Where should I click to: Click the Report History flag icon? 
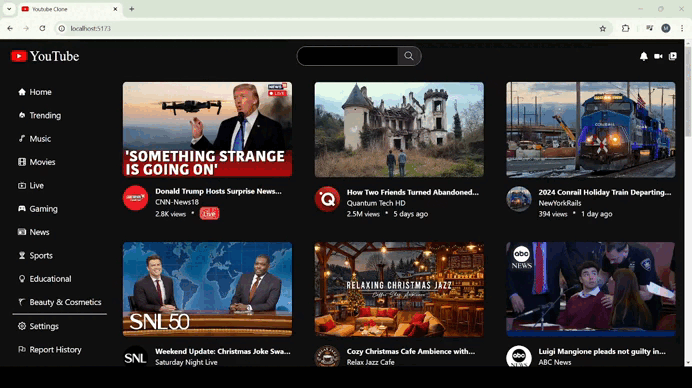click(22, 349)
